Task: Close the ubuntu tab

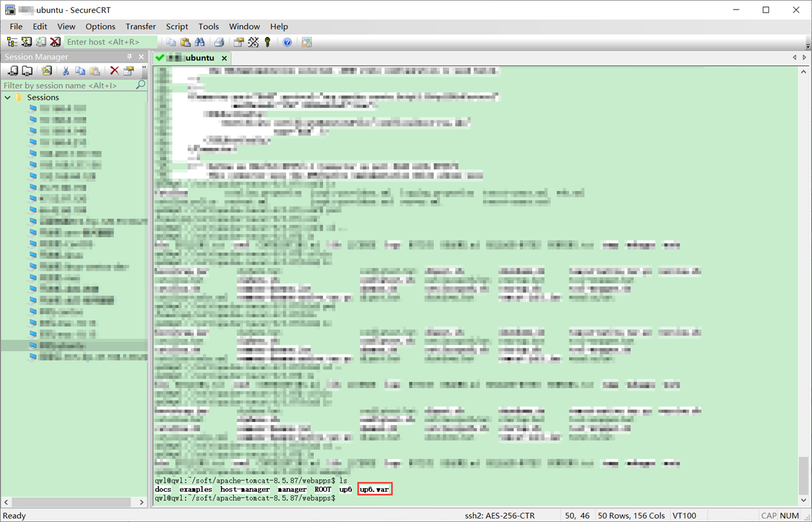Action: (x=224, y=58)
